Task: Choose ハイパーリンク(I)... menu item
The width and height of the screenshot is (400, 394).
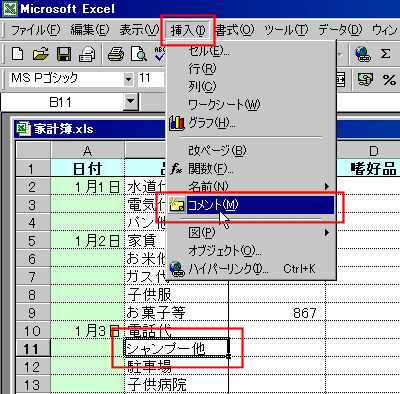Action: point(251,268)
